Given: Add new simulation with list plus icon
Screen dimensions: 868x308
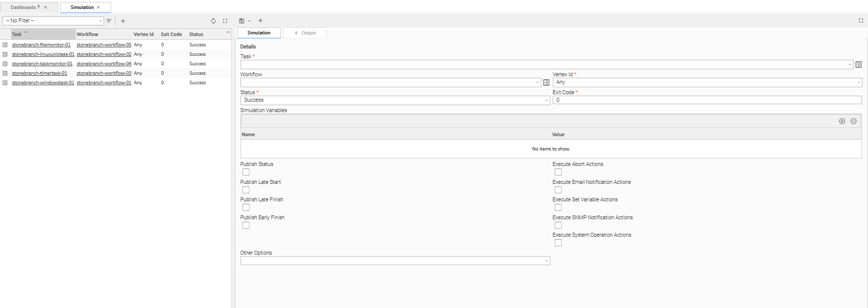Looking at the screenshot, I should click(123, 21).
